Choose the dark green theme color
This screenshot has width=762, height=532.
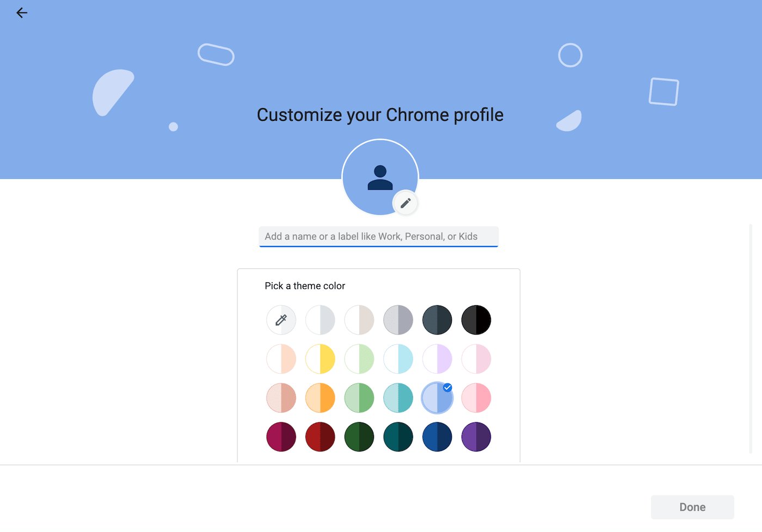(359, 437)
